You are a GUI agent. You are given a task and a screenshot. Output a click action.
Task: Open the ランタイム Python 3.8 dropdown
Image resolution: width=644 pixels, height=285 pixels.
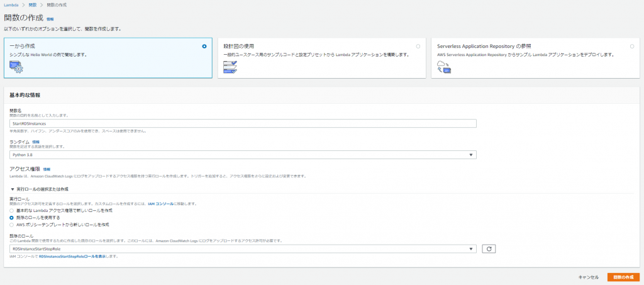[243, 155]
